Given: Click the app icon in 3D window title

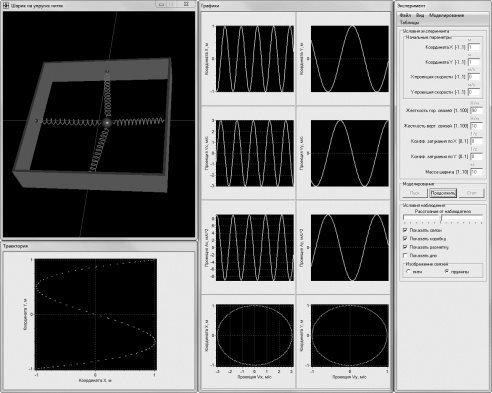Looking at the screenshot, I should click(6, 5).
